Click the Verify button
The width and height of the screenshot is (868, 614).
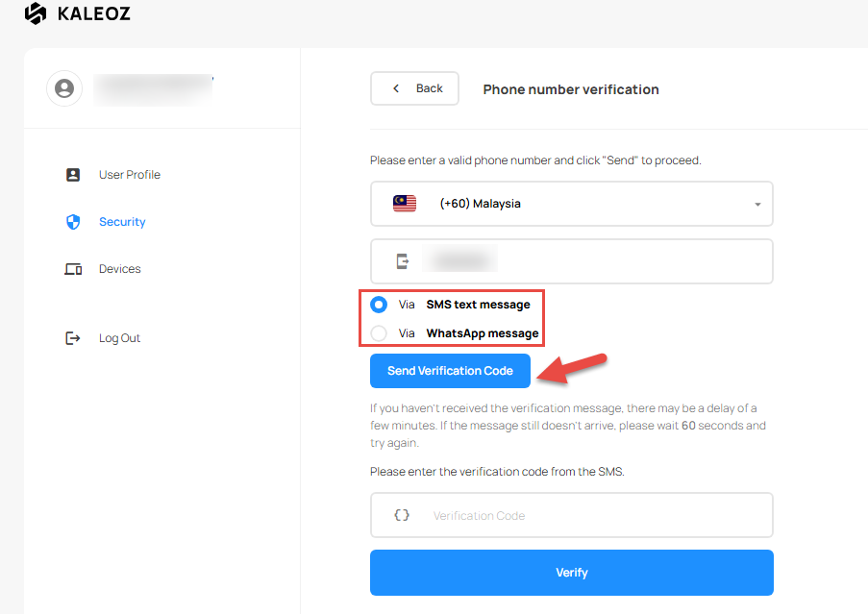(x=572, y=573)
